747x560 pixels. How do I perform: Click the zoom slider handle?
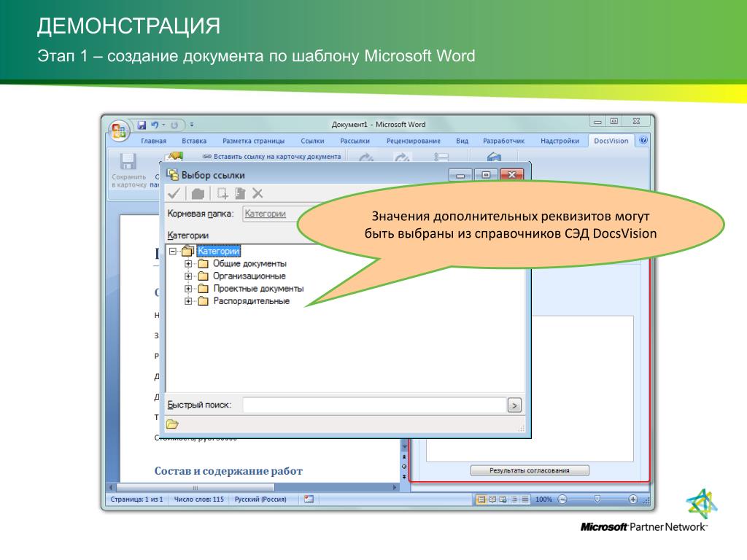[597, 499]
